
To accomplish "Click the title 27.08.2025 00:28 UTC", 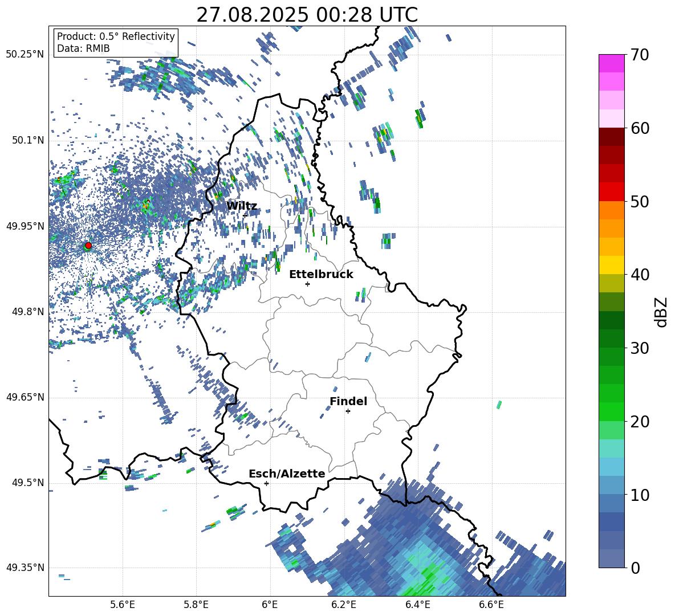I will pos(307,15).
